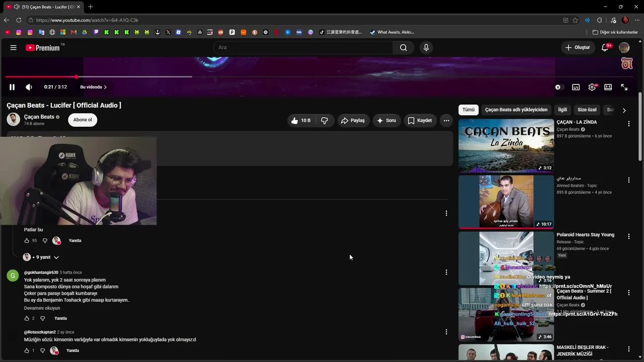The image size is (644, 362).
Task: Reload the current page
Action: (19, 20)
